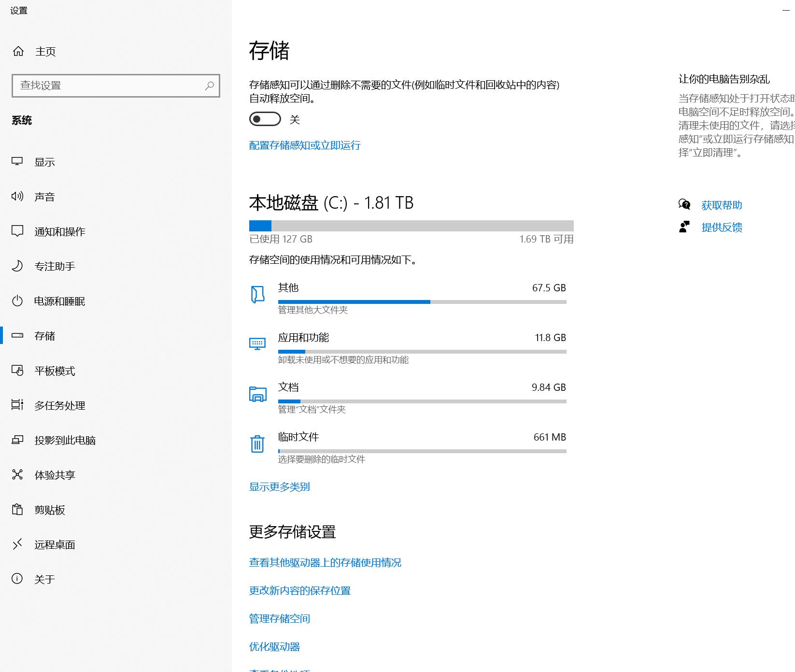Open 配置存储感知或立即运行 link
The image size is (795, 672).
coord(304,145)
